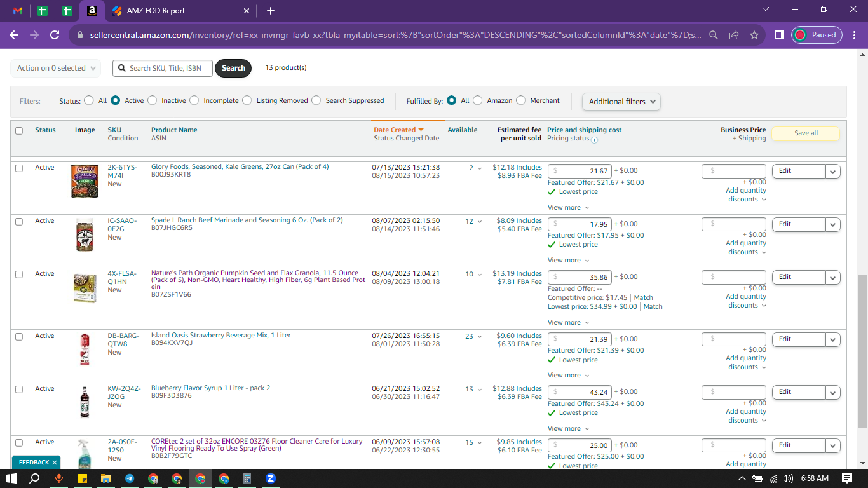Viewport: 868px width, 488px height.
Task: Open Edit dropdown arrow for Nature's Path row
Action: [833, 277]
